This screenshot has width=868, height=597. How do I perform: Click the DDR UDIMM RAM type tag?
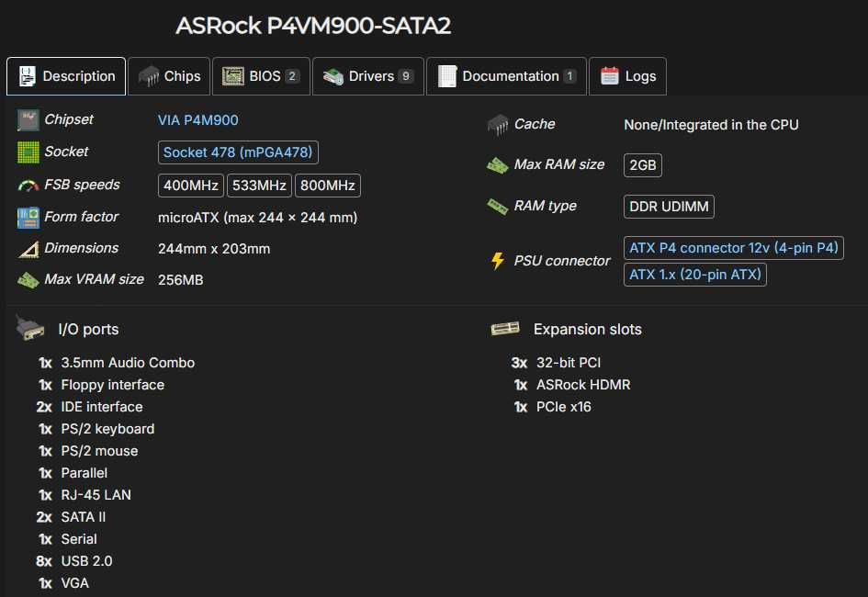click(x=669, y=207)
